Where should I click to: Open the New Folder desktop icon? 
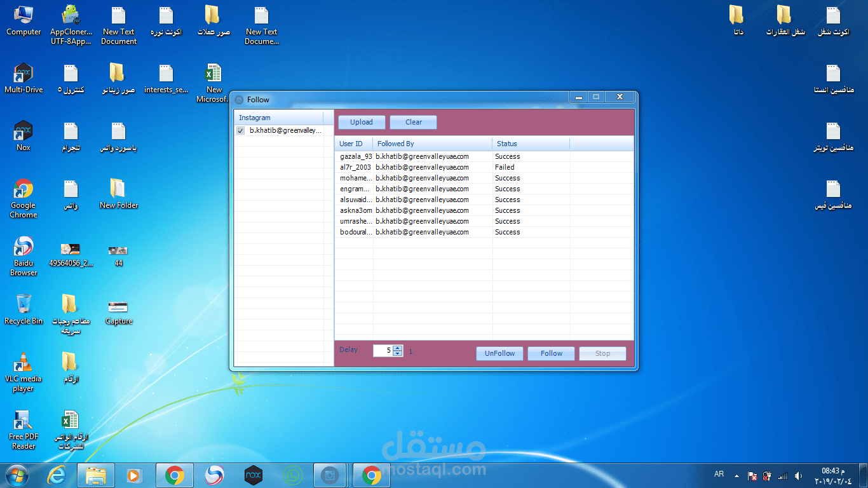pos(119,194)
